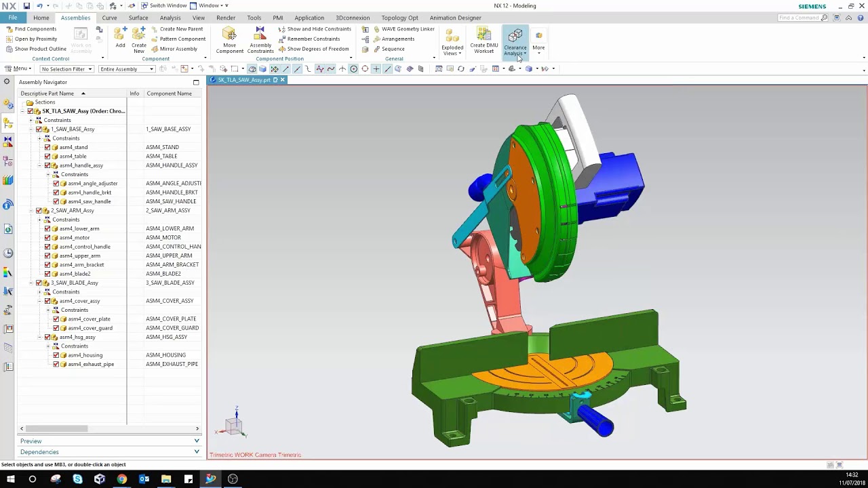Click the Add component icon
The height and width of the screenshot is (488, 868).
[x=120, y=37]
